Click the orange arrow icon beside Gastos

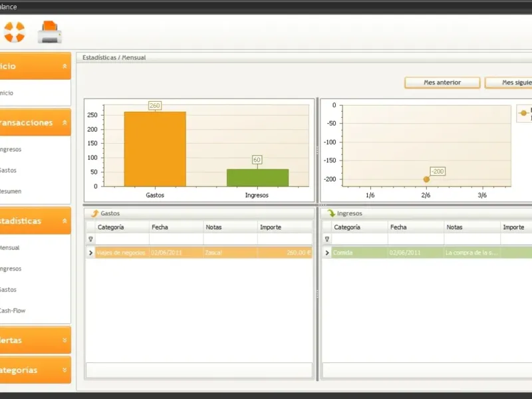point(94,213)
